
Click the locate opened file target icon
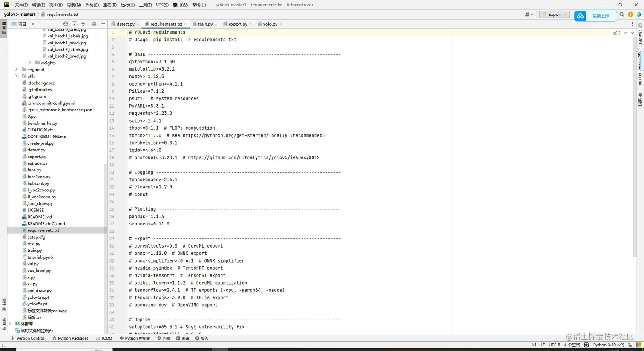click(66, 24)
